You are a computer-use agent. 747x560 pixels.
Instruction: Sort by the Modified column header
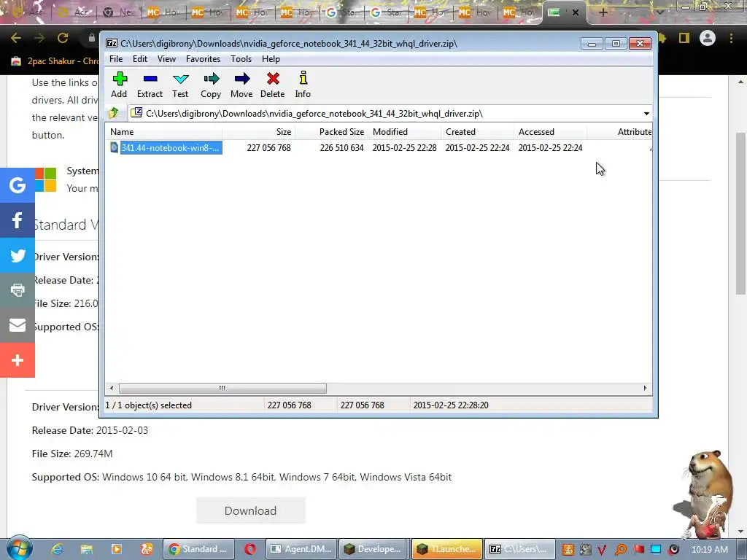coord(404,132)
